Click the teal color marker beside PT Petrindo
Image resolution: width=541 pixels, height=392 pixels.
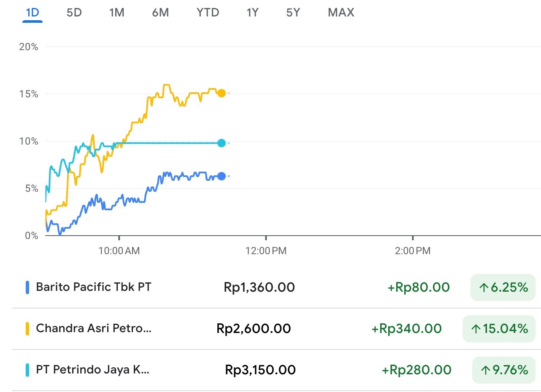click(27, 370)
